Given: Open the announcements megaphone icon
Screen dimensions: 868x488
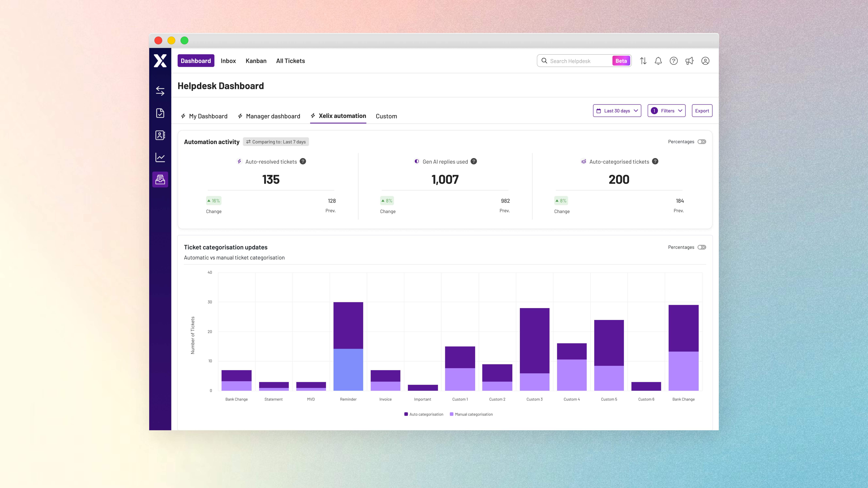Looking at the screenshot, I should (689, 61).
